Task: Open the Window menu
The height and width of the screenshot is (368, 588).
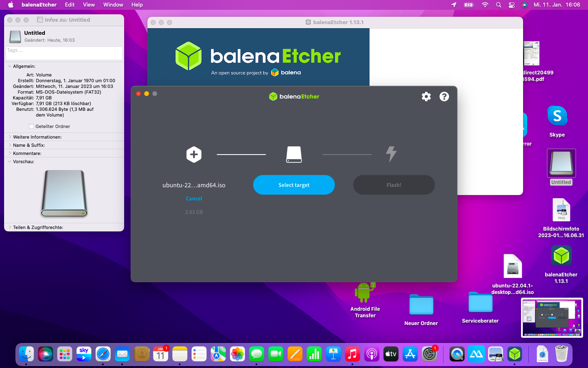Action: (113, 5)
